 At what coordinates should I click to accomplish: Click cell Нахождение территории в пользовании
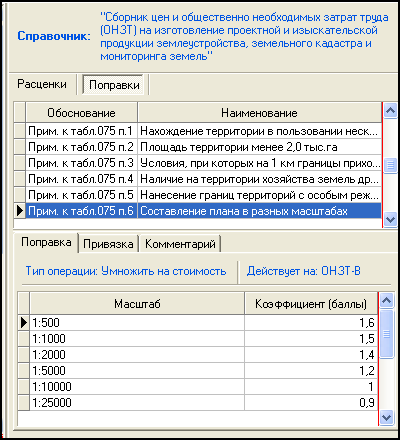click(x=259, y=131)
